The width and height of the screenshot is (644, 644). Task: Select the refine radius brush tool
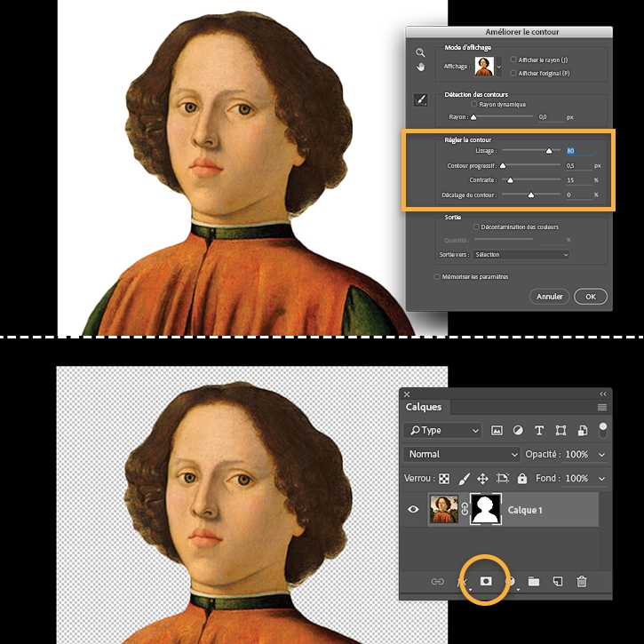(x=420, y=99)
